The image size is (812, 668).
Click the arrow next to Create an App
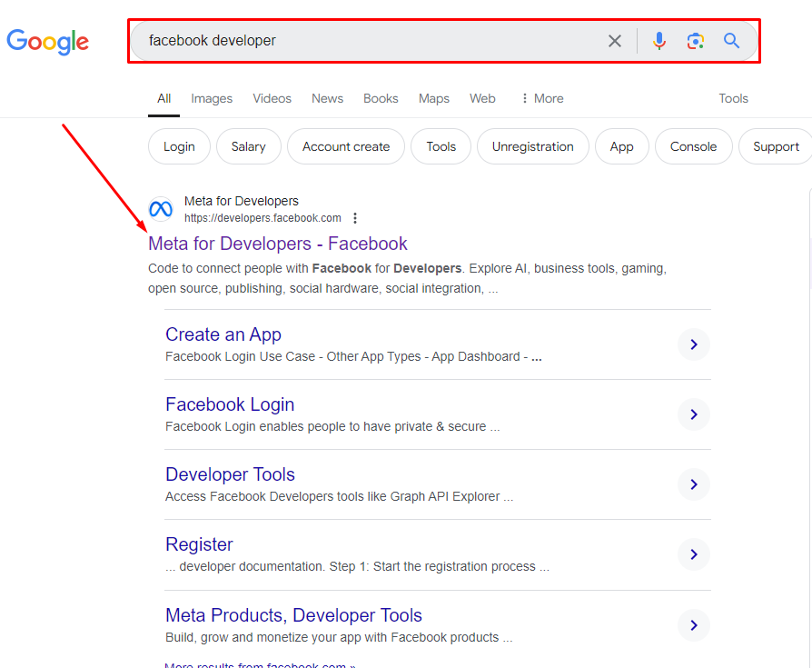coord(693,344)
